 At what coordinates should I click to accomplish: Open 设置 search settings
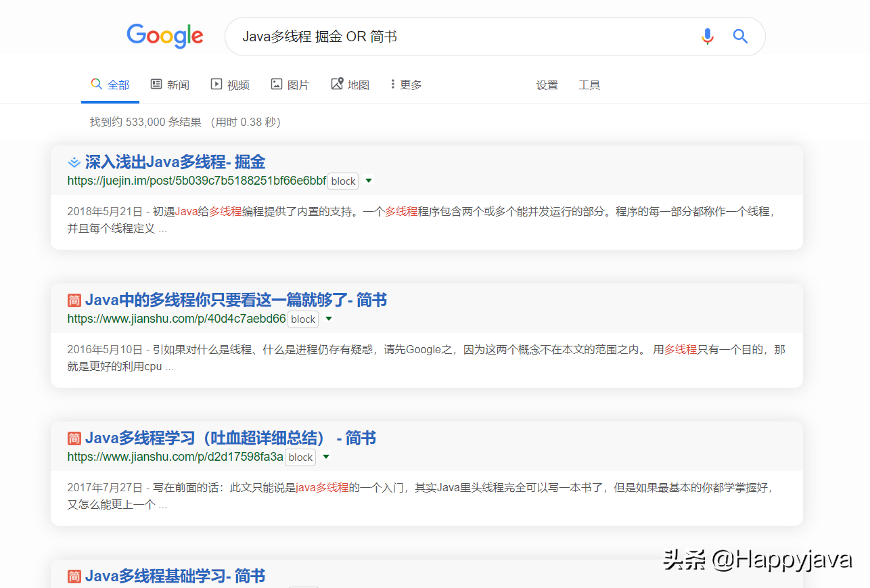point(547,85)
